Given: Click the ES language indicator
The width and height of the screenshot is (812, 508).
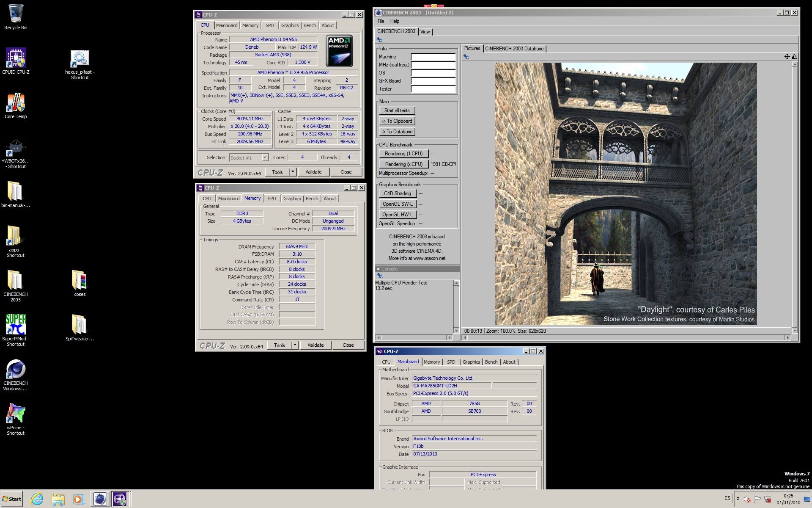Looking at the screenshot, I should pyautogui.click(x=727, y=498).
